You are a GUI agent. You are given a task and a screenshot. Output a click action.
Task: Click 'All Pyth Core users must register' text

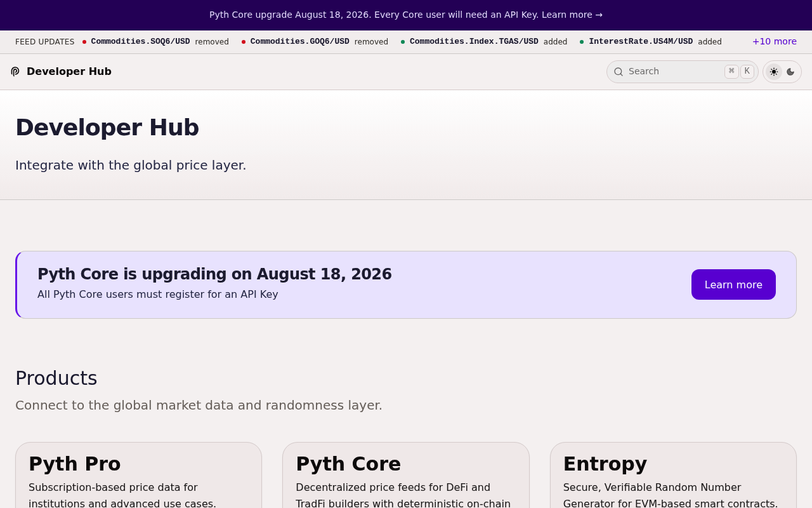(x=158, y=295)
